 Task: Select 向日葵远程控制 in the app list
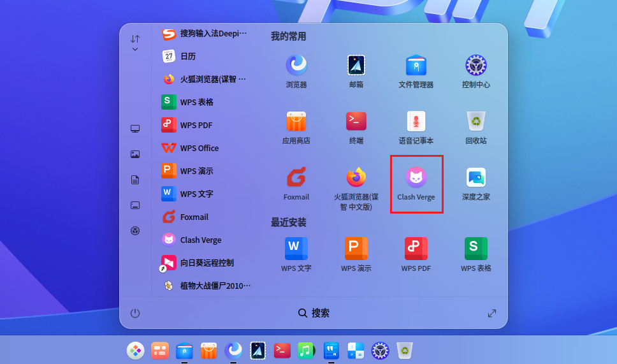click(x=207, y=263)
